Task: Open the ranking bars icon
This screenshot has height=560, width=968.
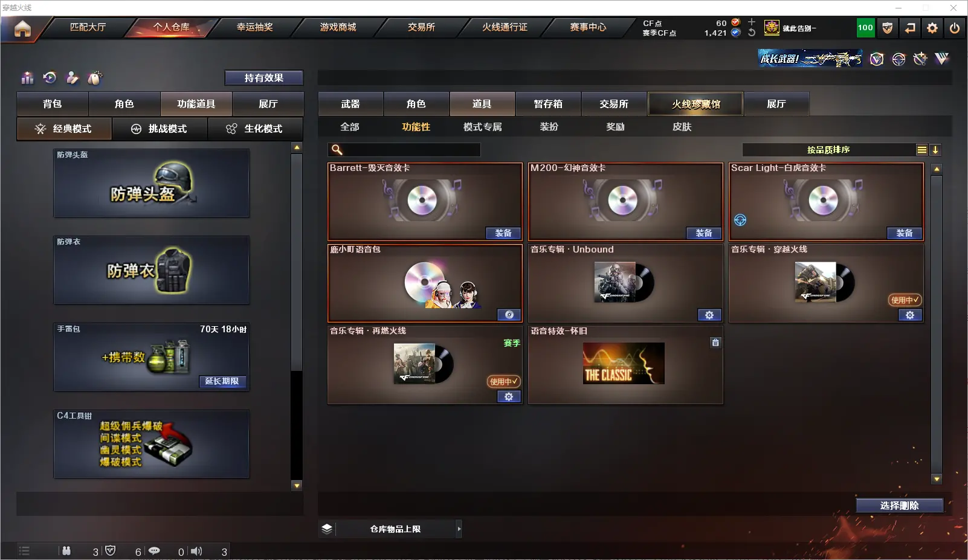Action: (x=27, y=78)
